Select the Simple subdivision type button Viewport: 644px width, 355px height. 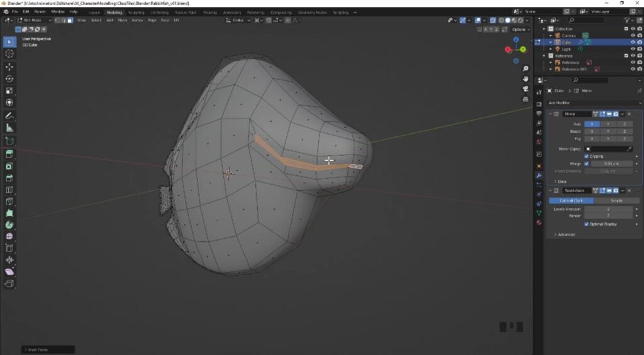click(616, 200)
